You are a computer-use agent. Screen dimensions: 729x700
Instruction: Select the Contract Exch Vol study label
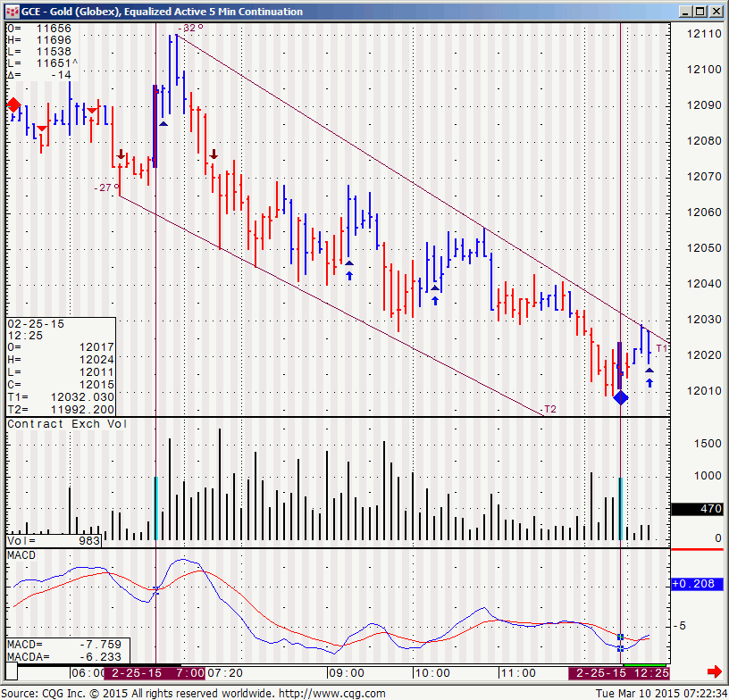(67, 424)
